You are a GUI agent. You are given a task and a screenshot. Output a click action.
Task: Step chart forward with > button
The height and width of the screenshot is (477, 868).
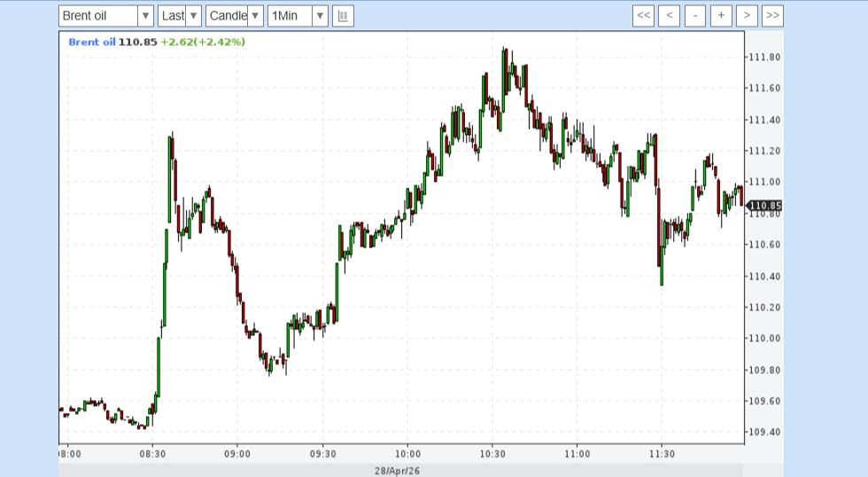click(747, 15)
